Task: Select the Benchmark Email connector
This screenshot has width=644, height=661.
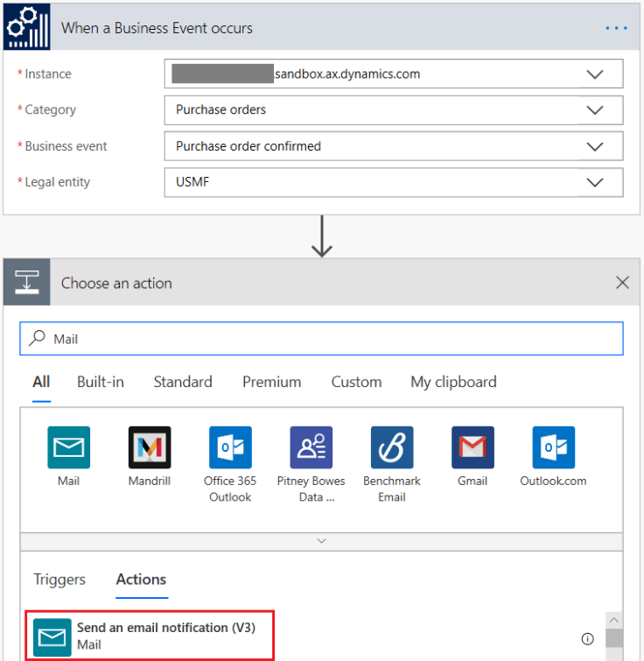Action: click(x=392, y=447)
